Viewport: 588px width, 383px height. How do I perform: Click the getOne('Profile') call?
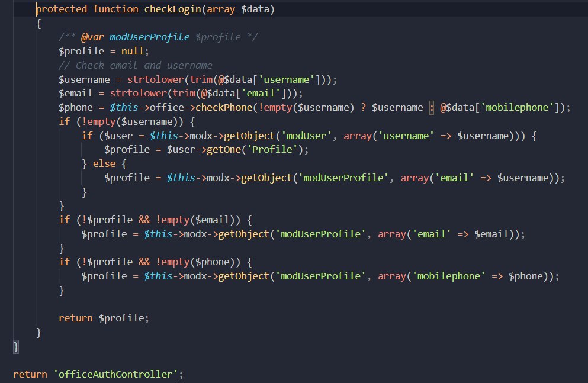pyautogui.click(x=255, y=150)
